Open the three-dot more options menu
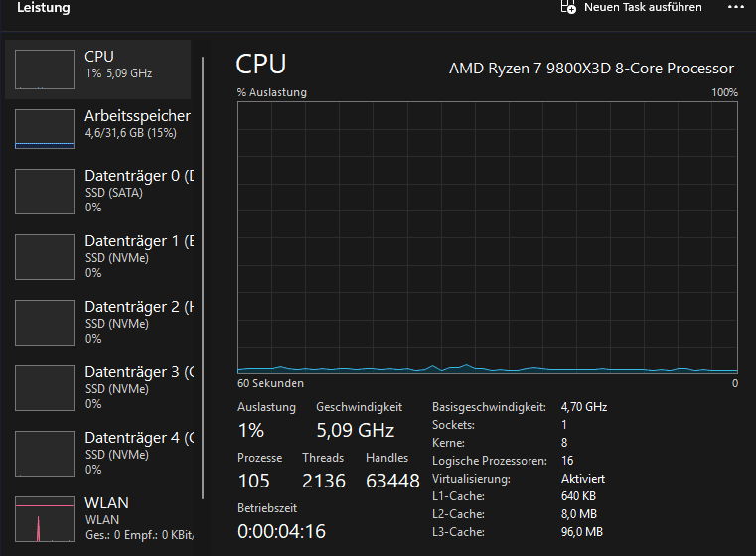756x556 pixels. coord(736,7)
